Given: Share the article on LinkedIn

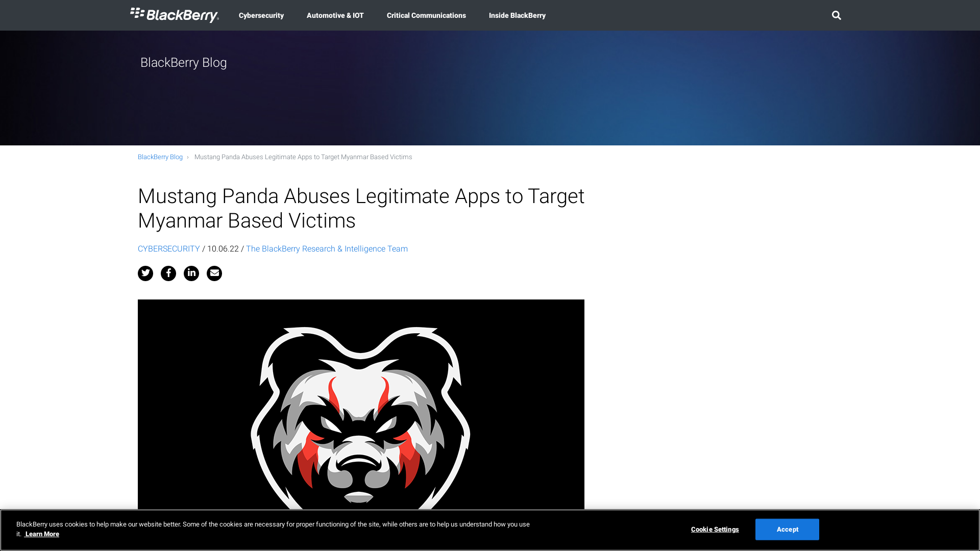Looking at the screenshot, I should click(x=191, y=273).
